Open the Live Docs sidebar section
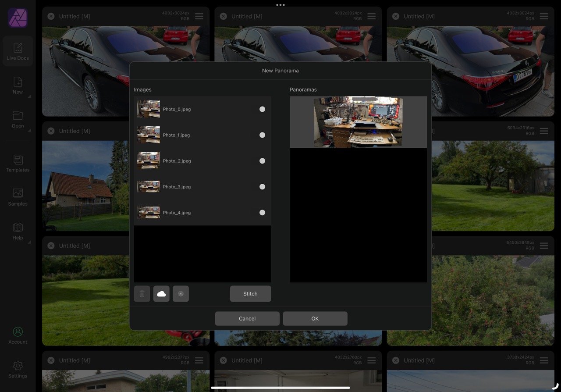The width and height of the screenshot is (561, 392). point(18,51)
